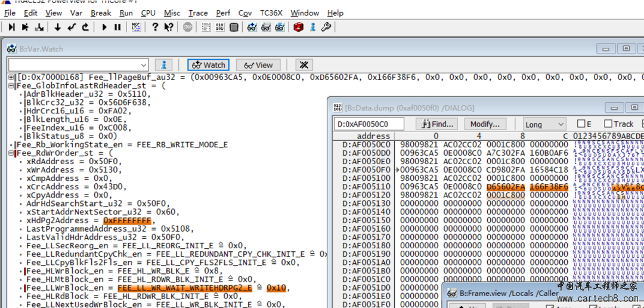Activate context help pointer icon
This screenshot has height=308, width=644.
click(x=168, y=27)
